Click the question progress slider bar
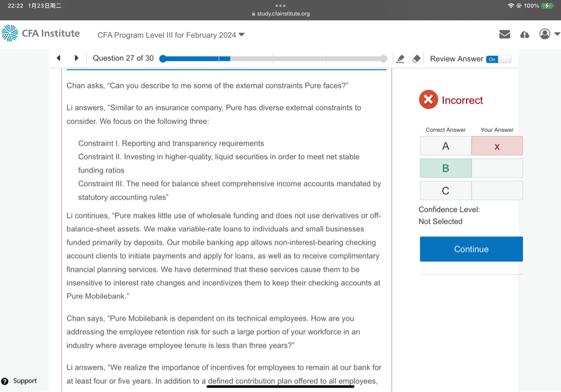 [274, 59]
